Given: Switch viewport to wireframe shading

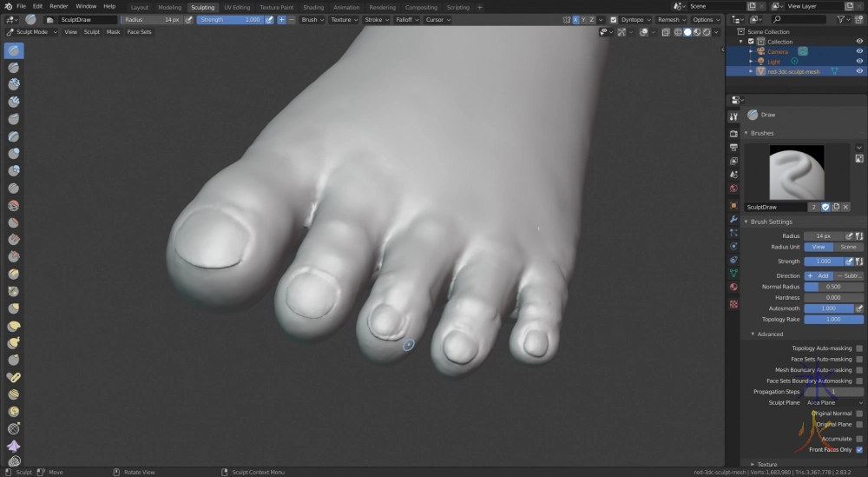Looking at the screenshot, I should point(677,32).
